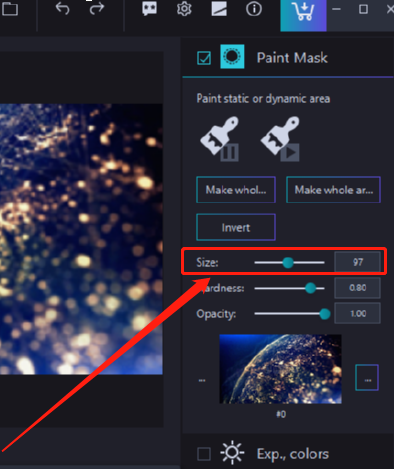Enable the Exp., colors checkbox

pyautogui.click(x=204, y=454)
